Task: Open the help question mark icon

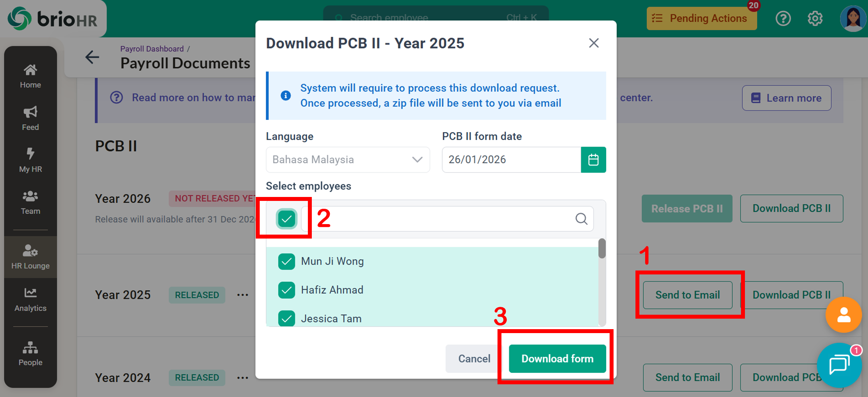Action: point(783,18)
